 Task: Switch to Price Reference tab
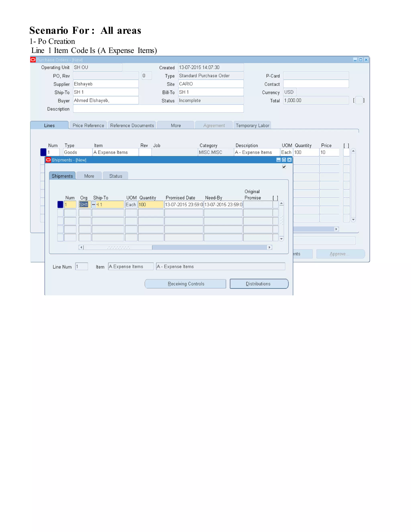click(88, 125)
